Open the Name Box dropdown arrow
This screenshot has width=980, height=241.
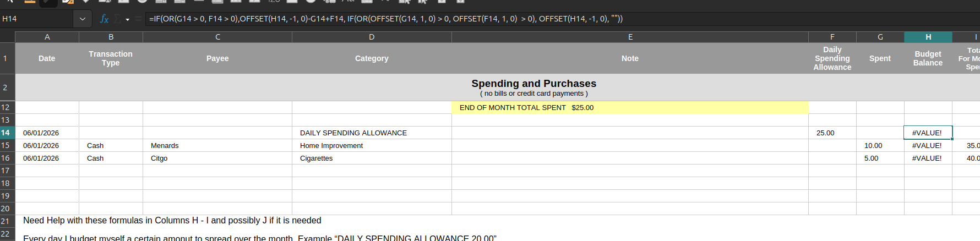pos(83,19)
